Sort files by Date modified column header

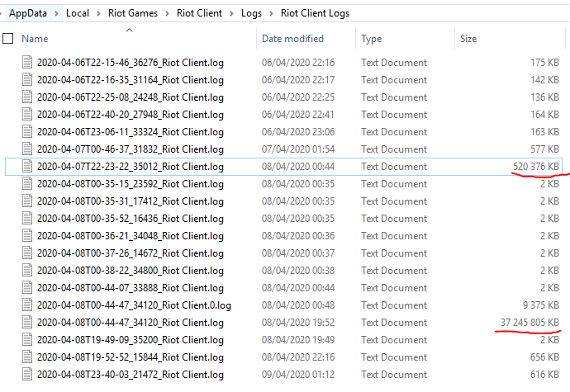(292, 39)
